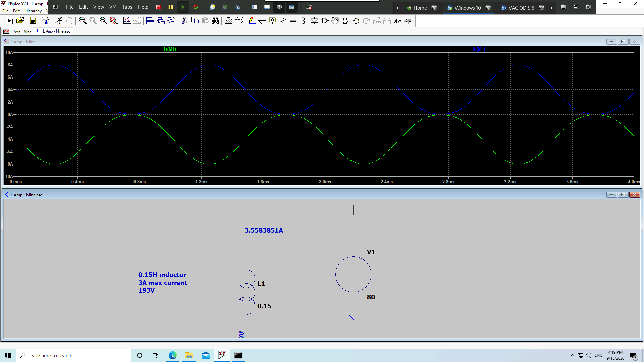Click the Print icon
The height and width of the screenshot is (362, 644).
coord(229,21)
